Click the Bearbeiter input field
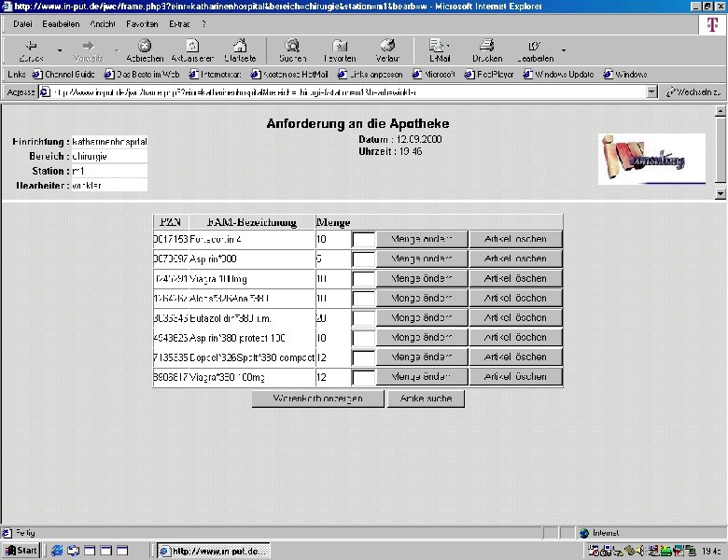 coord(109,186)
